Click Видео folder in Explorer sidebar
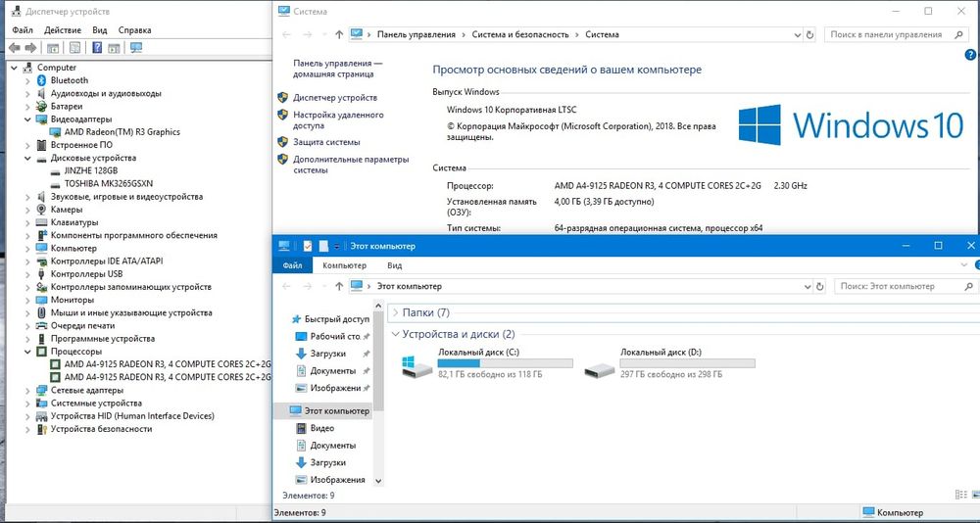The height and width of the screenshot is (523, 980). click(321, 428)
